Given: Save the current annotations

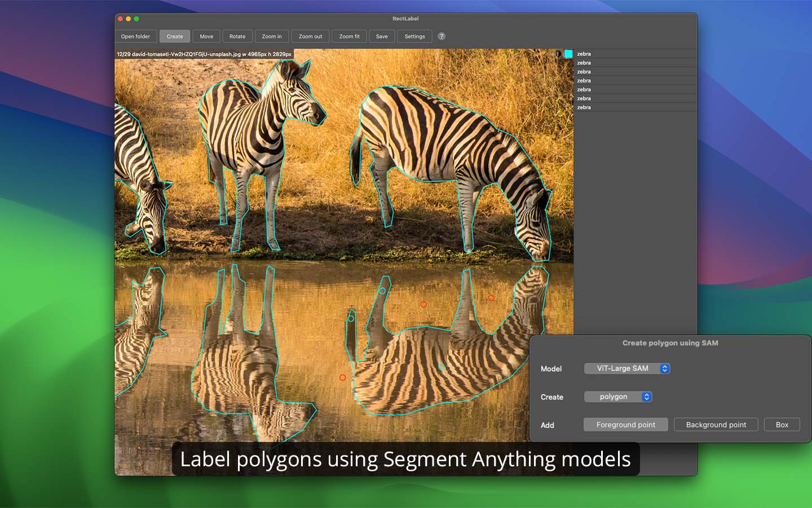Looking at the screenshot, I should pyautogui.click(x=382, y=36).
